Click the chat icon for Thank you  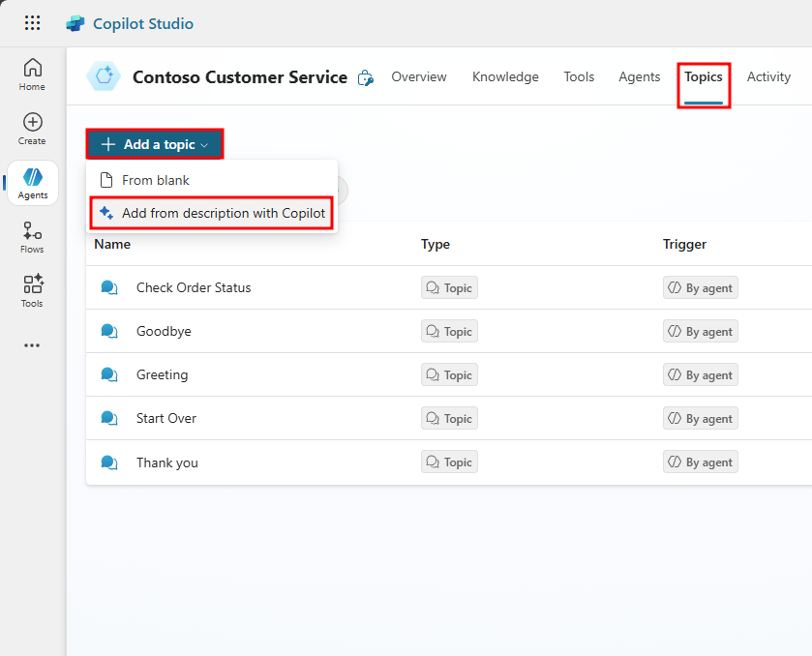click(108, 462)
